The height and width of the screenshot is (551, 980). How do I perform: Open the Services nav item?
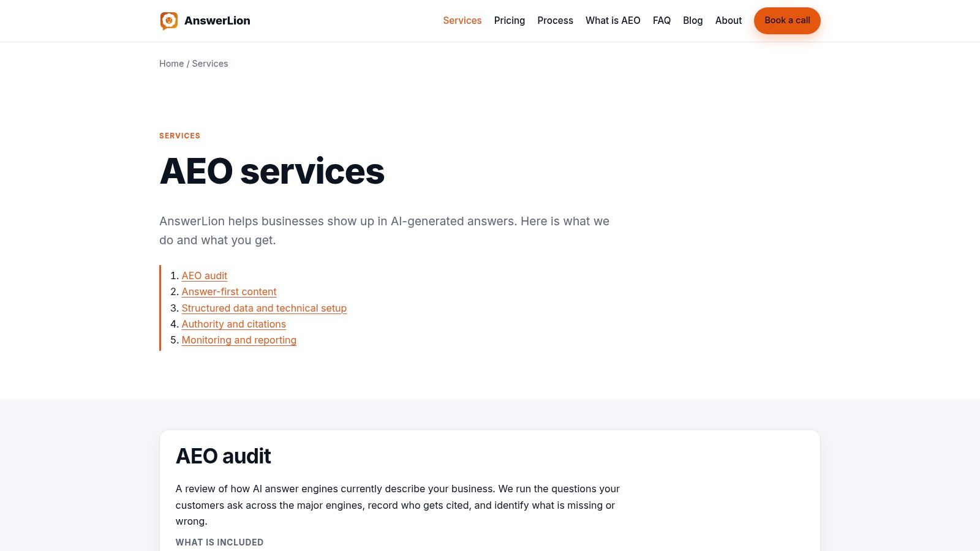[462, 21]
